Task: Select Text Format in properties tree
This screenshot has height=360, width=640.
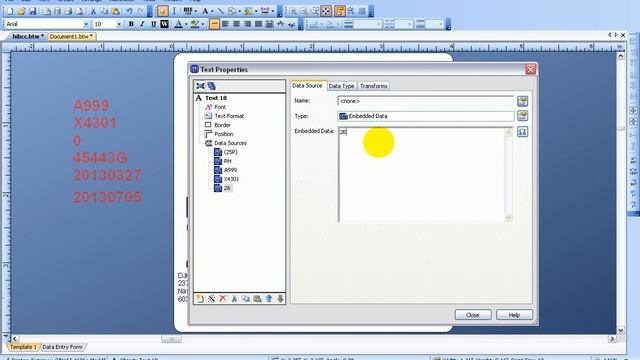Action: (x=229, y=116)
